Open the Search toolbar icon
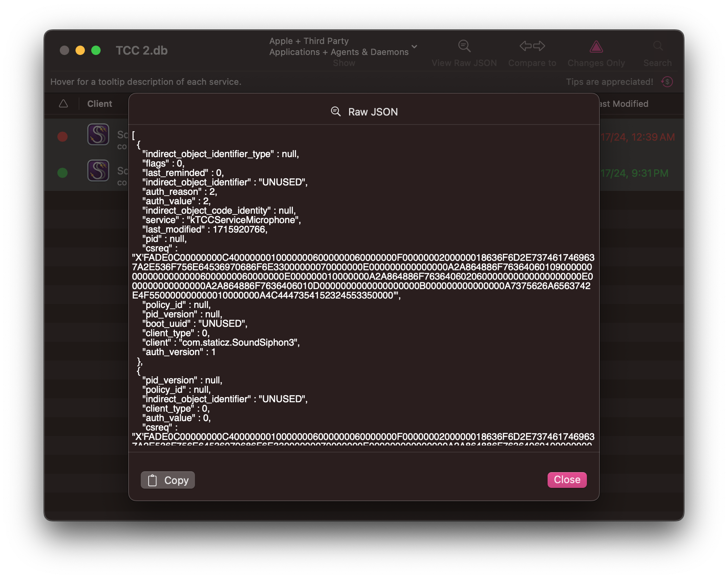Viewport: 728px width, 579px height. [x=658, y=46]
